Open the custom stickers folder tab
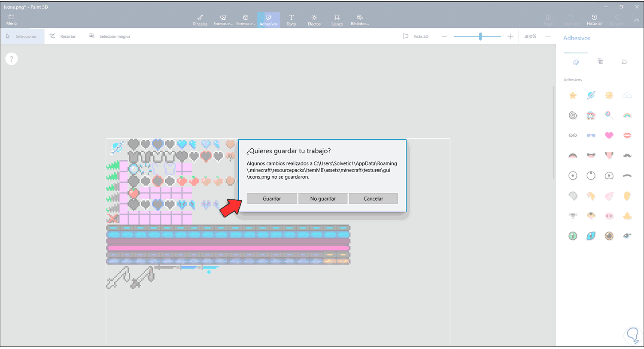The height and width of the screenshot is (349, 644). click(624, 62)
